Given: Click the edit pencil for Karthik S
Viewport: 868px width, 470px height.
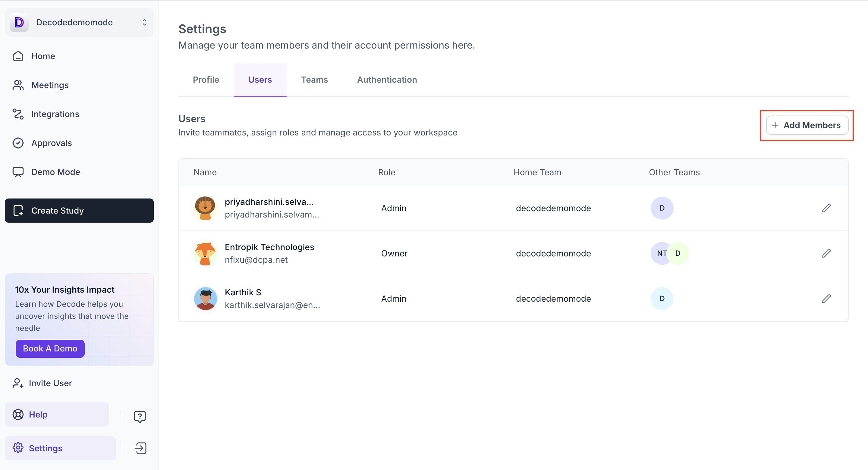Looking at the screenshot, I should point(826,298).
